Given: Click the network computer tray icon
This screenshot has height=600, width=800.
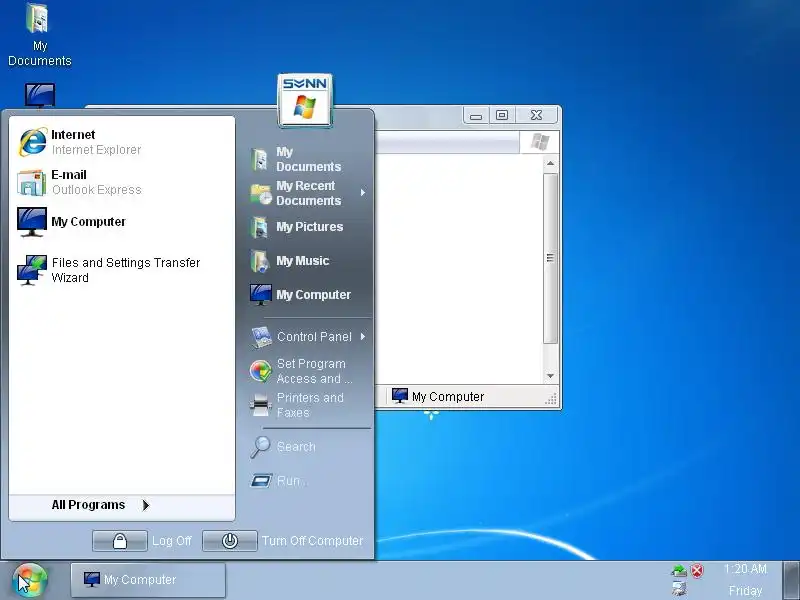Looking at the screenshot, I should (679, 588).
